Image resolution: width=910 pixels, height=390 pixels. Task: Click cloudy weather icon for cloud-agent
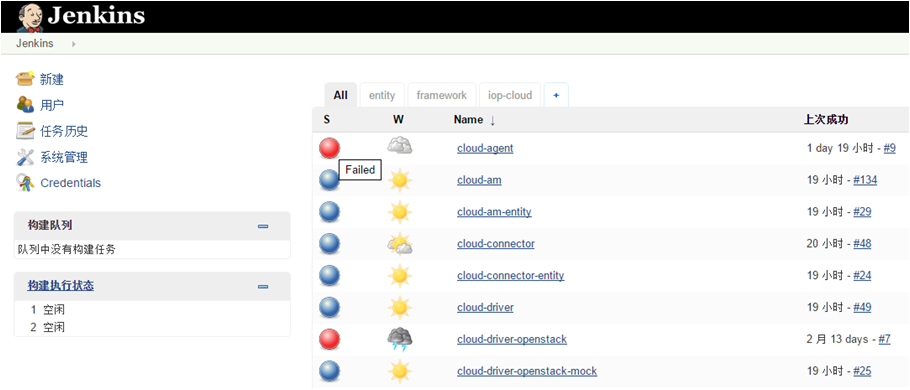[400, 146]
